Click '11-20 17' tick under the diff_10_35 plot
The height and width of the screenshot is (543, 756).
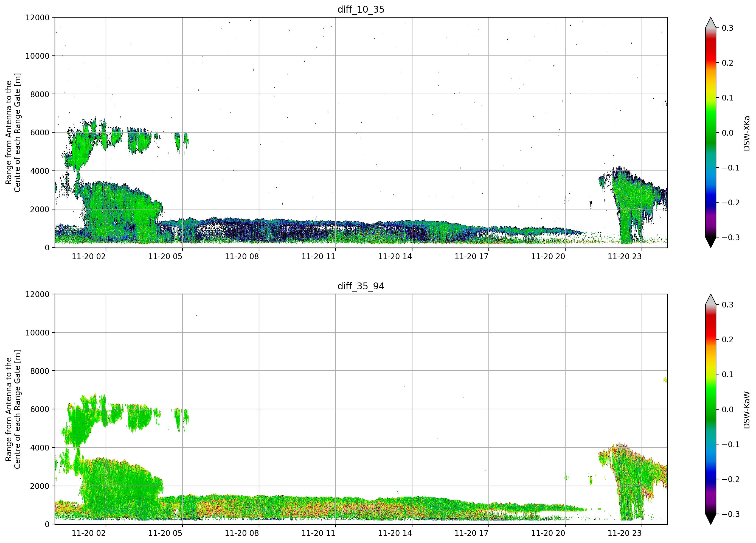(472, 256)
